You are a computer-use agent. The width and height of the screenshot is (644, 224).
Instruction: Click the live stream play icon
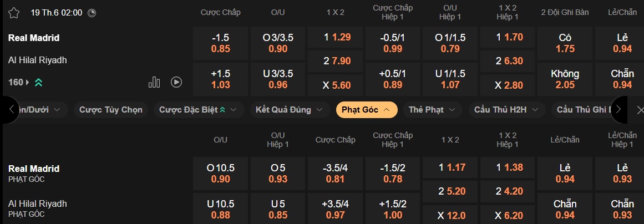coord(176,82)
